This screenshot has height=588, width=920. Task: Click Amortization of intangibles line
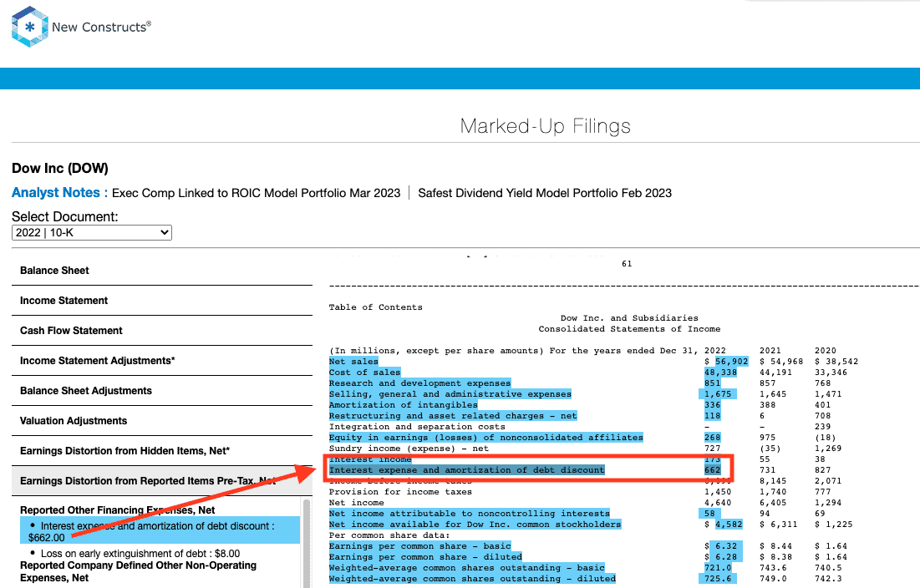403,404
